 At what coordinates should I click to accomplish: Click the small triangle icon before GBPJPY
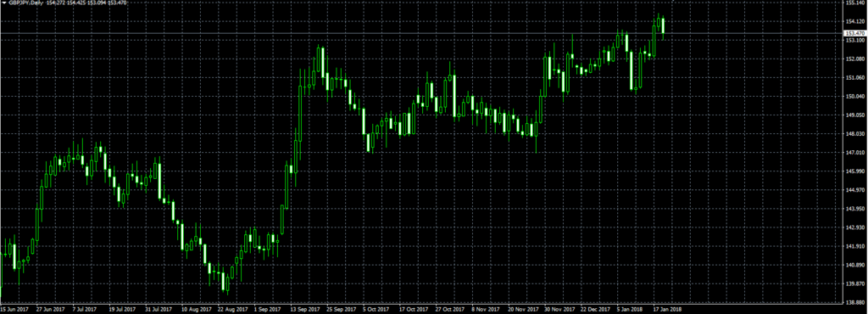pos(4,3)
